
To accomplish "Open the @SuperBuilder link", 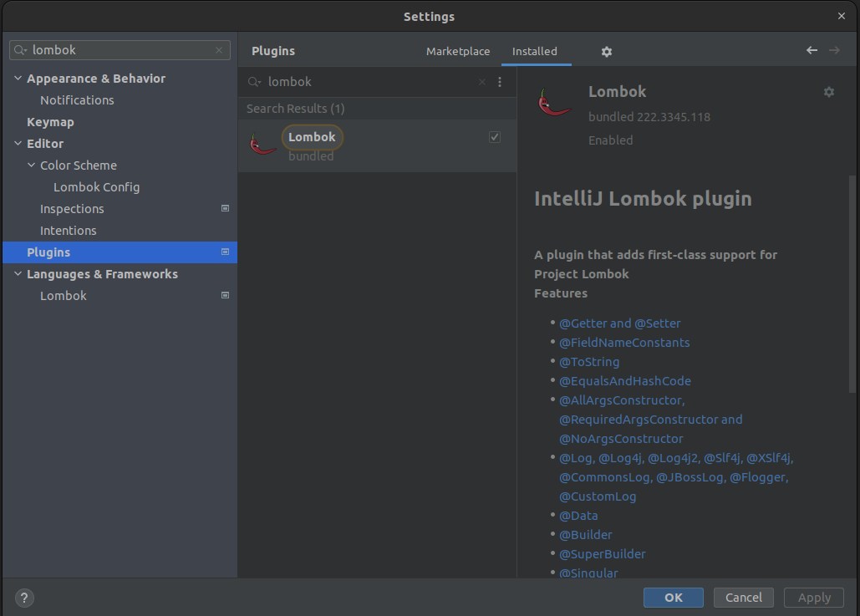I will (603, 554).
